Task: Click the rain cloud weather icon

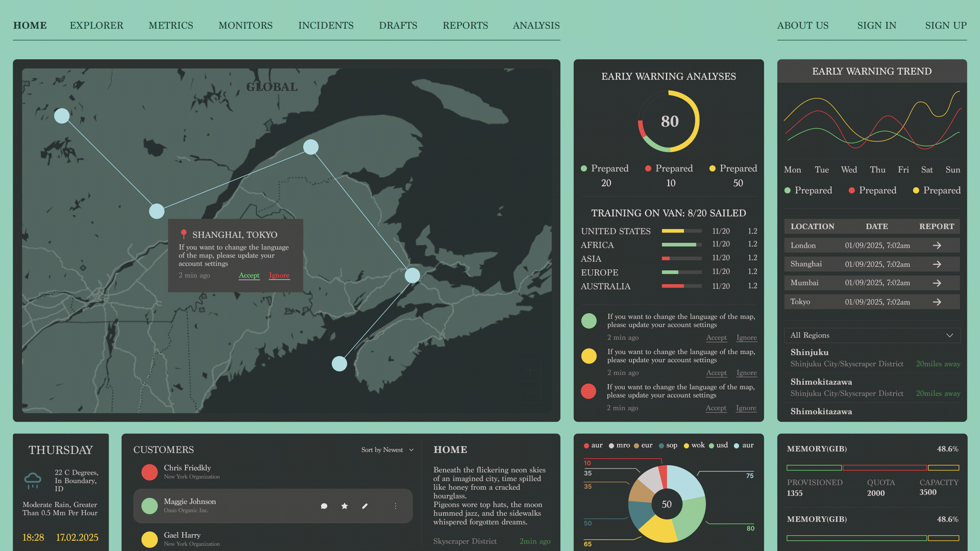Action: pos(33,480)
